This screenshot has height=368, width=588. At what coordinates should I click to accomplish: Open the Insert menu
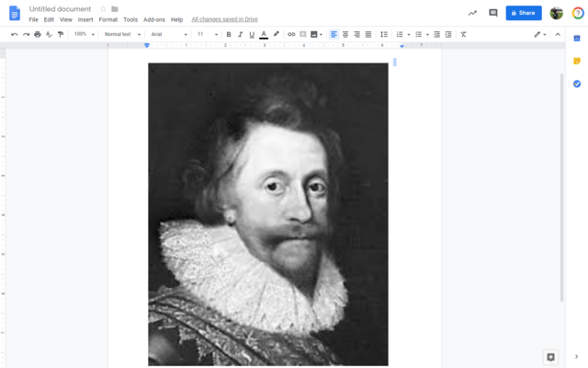coord(85,19)
